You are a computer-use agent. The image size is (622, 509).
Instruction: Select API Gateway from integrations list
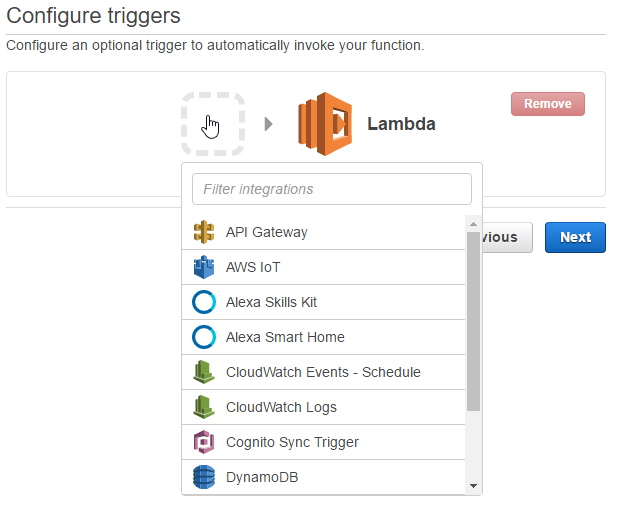[x=323, y=232]
